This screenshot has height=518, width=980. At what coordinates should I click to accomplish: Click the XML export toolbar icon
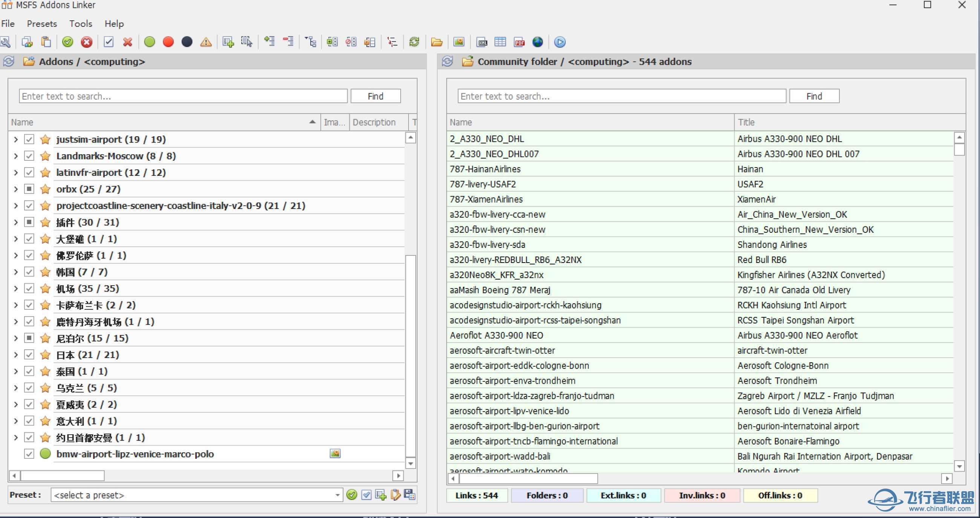point(482,42)
